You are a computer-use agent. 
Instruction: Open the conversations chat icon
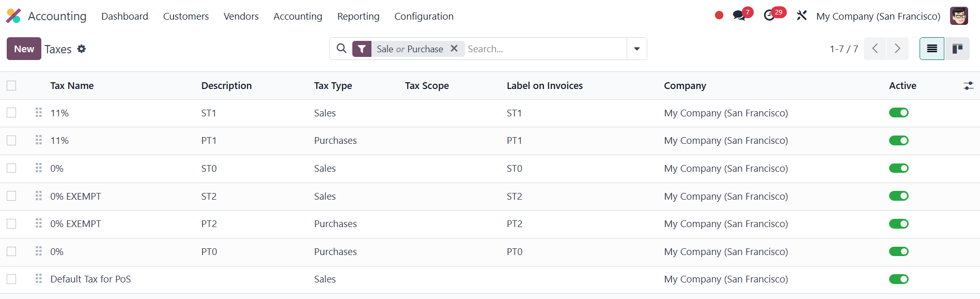pyautogui.click(x=739, y=16)
